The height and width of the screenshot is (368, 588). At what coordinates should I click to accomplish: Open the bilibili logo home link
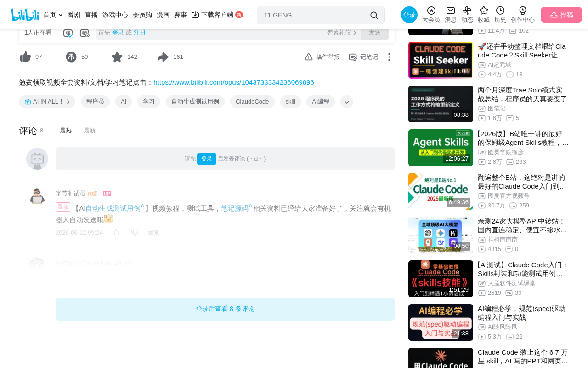tap(25, 15)
